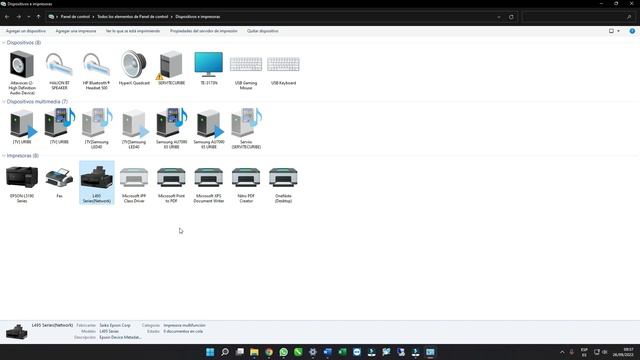Click Ver lo que se está imprimiendo
Screen dimensions: 640x360
point(133,31)
